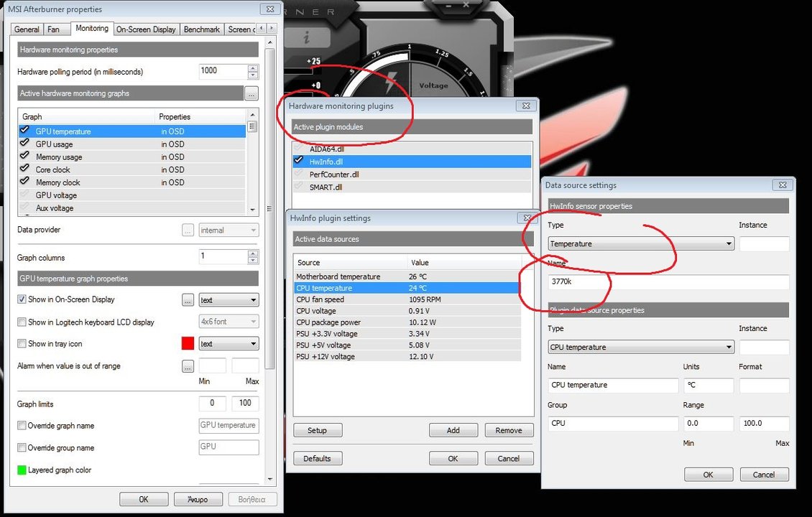Screen dimensions: 812x517
Task: Switch to On-Screen Display tab
Action: click(146, 29)
